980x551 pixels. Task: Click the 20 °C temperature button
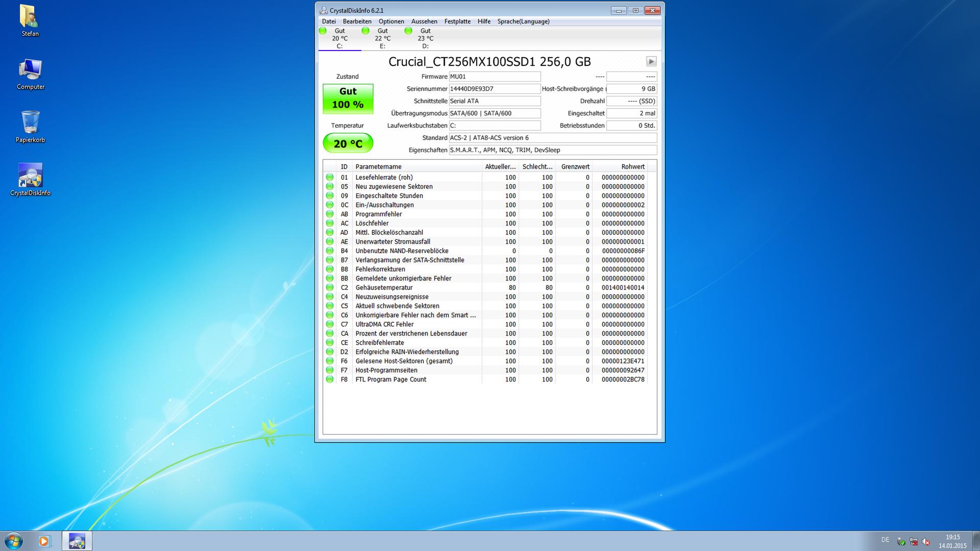348,143
